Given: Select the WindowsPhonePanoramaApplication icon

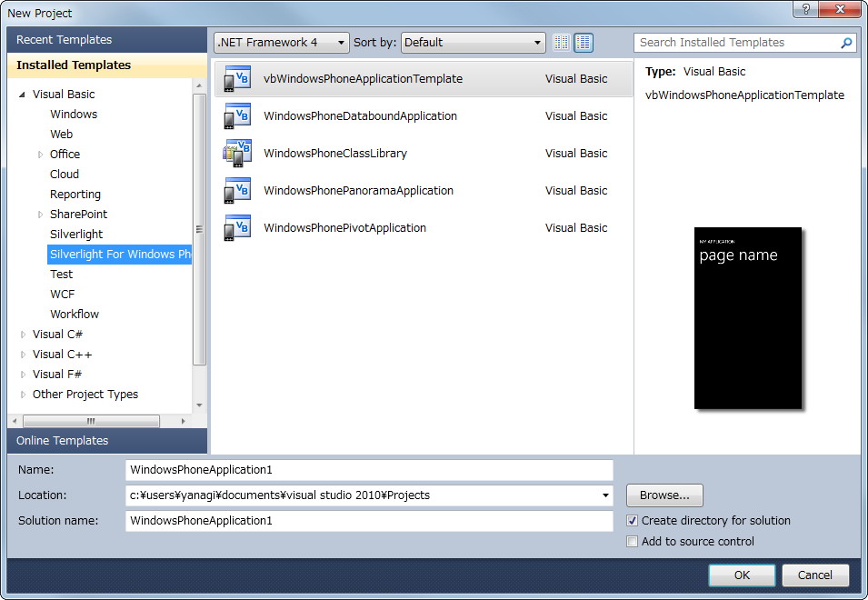Looking at the screenshot, I should (238, 191).
